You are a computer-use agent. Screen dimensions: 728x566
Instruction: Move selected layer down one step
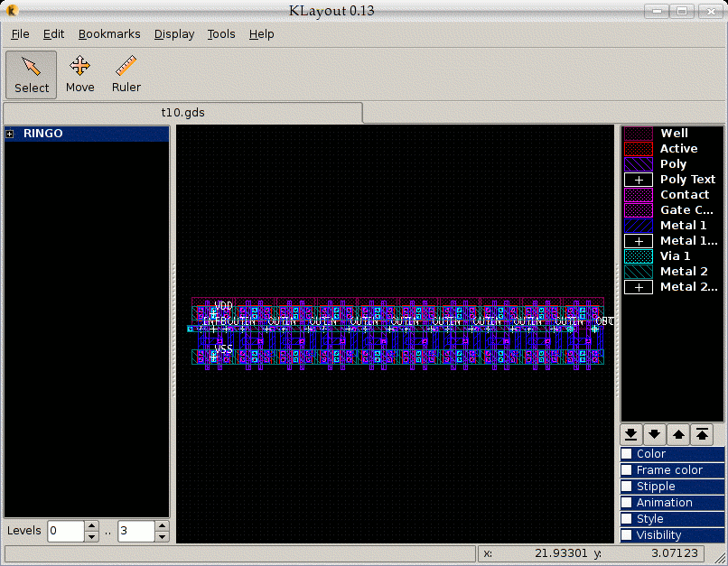pos(656,434)
